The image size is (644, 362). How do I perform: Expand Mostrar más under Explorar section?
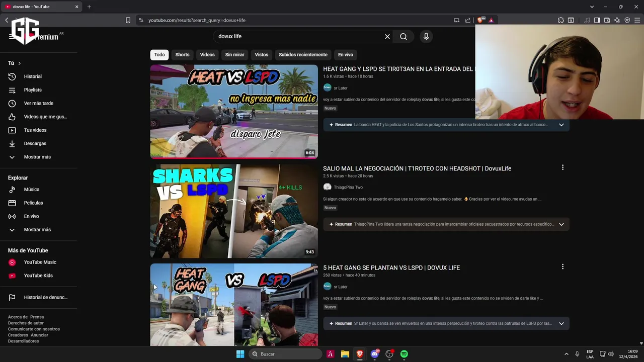coord(37,230)
